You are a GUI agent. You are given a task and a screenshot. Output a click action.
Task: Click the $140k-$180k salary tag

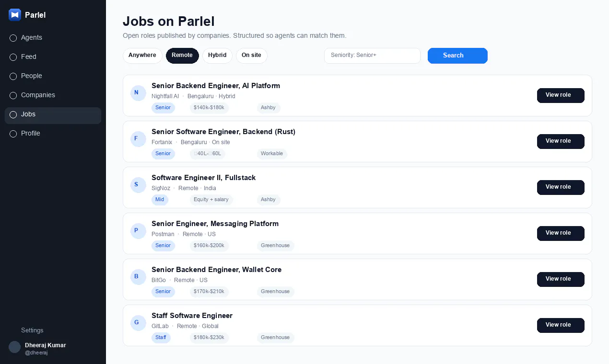[209, 108]
